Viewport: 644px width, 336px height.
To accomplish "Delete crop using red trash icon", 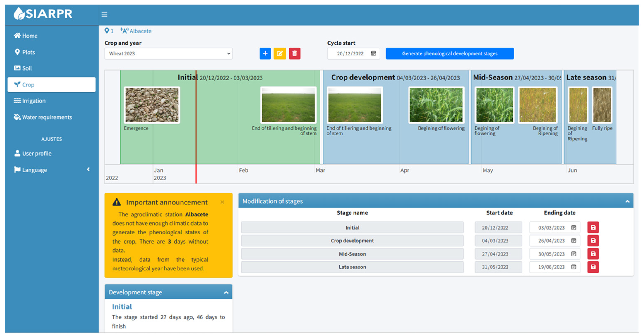I will pos(295,53).
